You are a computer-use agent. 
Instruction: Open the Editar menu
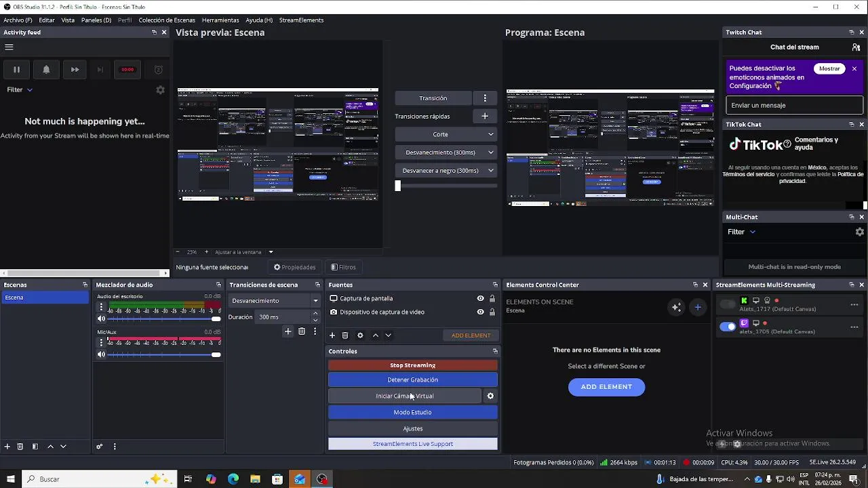[47, 20]
